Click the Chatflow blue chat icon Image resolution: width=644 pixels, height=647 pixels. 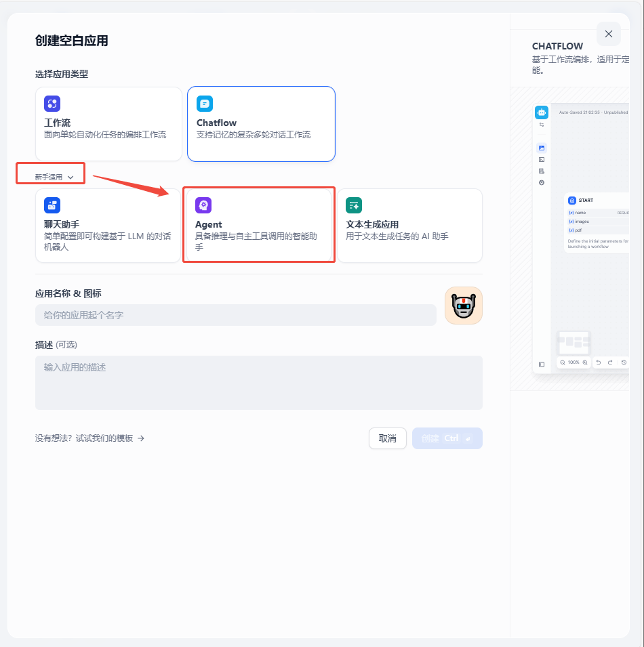[204, 104]
